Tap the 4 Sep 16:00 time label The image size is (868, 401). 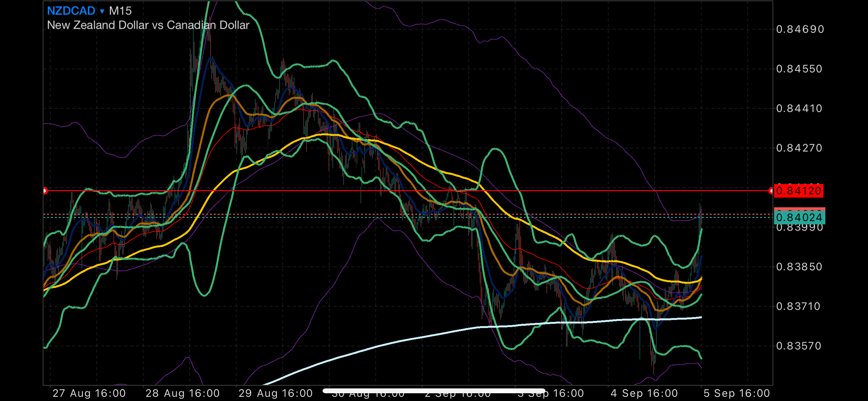pyautogui.click(x=644, y=393)
